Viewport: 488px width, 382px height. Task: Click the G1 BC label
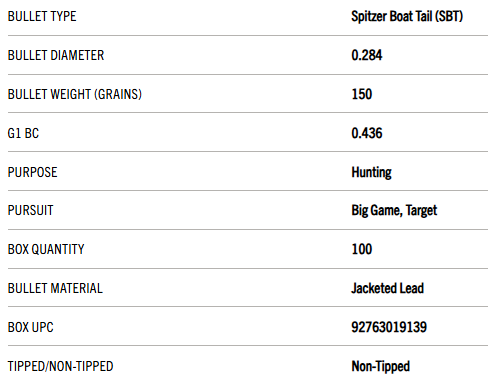(x=23, y=133)
